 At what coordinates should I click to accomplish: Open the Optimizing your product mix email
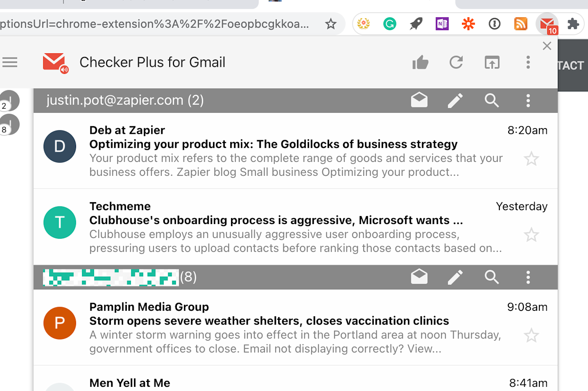(x=273, y=144)
